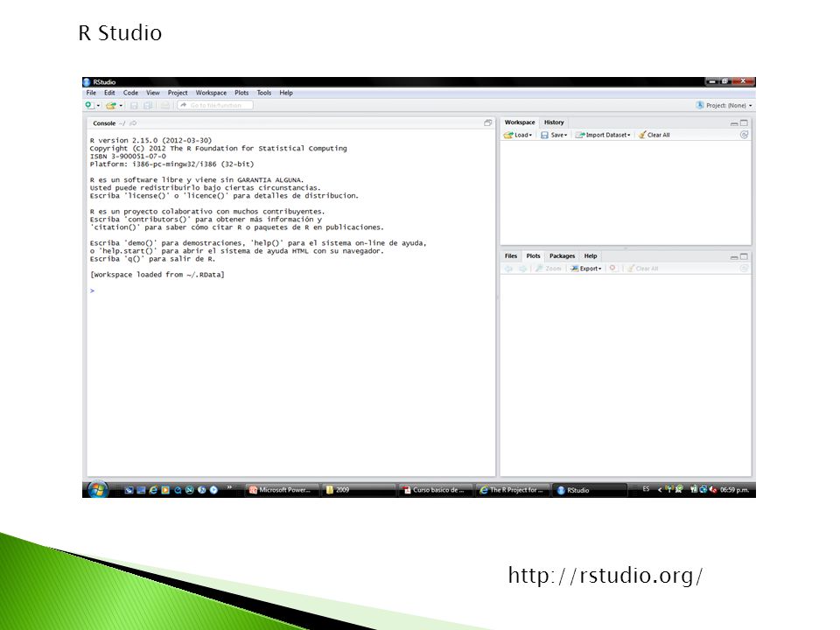The height and width of the screenshot is (630, 840).
Task: Refresh the Plots pane
Action: 744,268
